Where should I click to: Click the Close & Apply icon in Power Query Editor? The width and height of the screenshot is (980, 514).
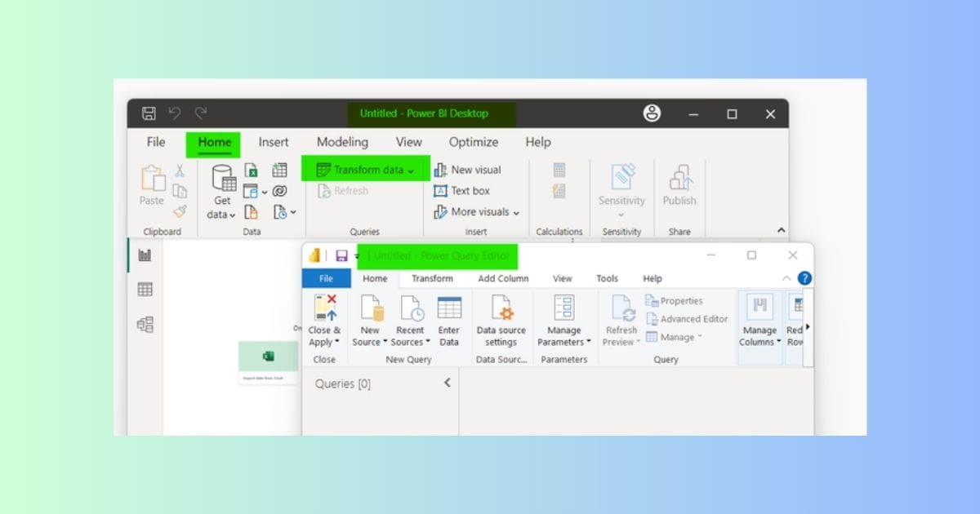324,309
